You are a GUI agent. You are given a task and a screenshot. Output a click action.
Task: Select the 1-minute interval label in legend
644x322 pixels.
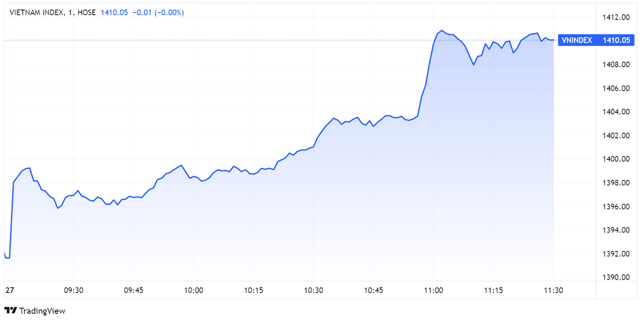pyautogui.click(x=70, y=13)
